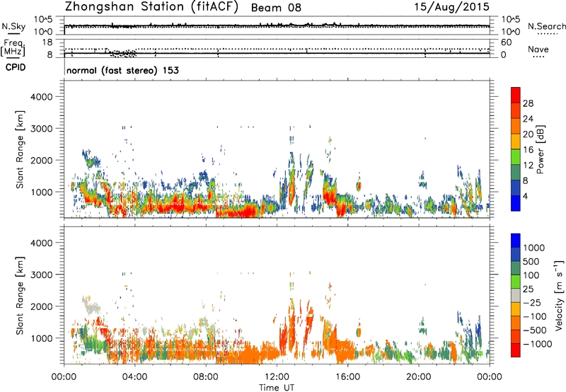Click the '60' Nave axis tick
Viewport: 566px width, 392px height.
coord(506,42)
